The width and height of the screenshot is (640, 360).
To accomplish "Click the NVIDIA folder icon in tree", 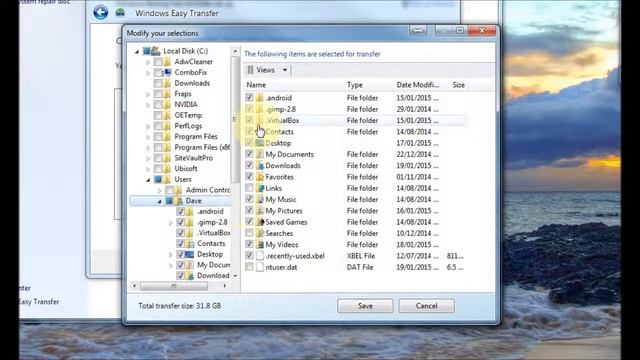I will click(167, 104).
